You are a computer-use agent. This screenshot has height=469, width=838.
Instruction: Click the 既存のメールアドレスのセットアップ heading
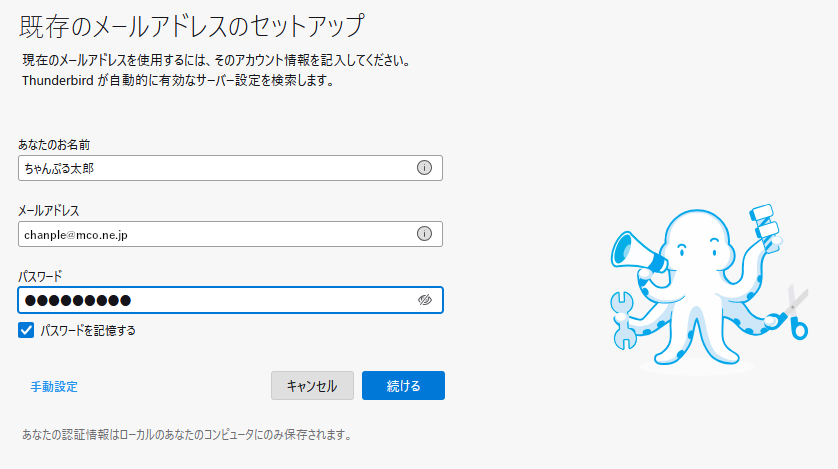point(192,26)
